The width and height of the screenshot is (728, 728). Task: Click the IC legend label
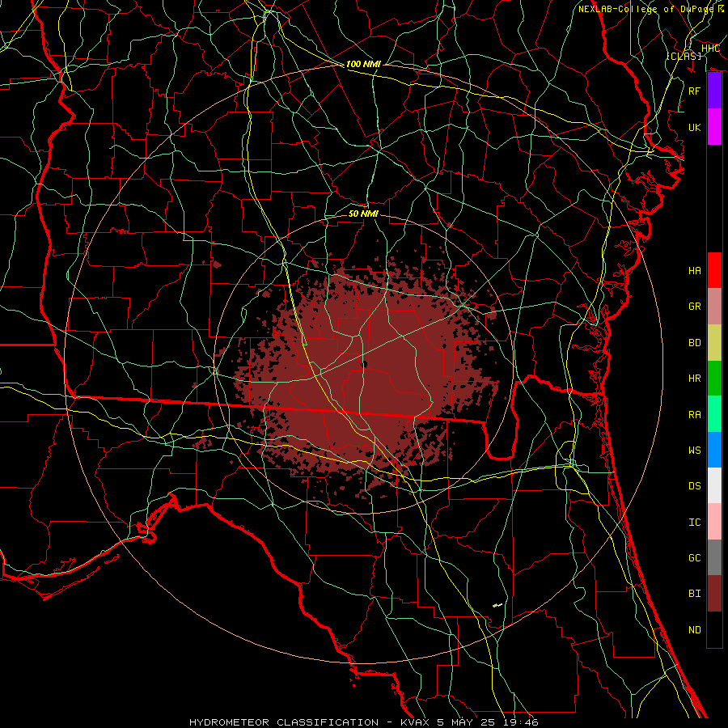[x=694, y=523]
